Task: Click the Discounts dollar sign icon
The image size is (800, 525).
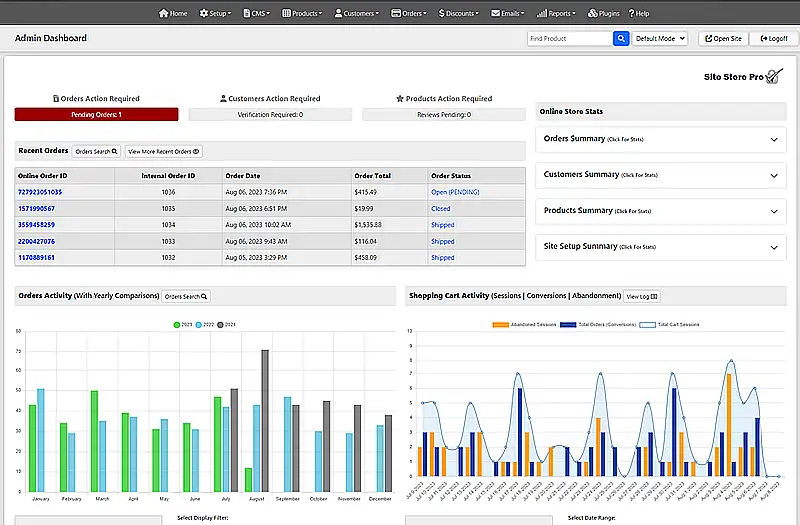Action: (441, 13)
